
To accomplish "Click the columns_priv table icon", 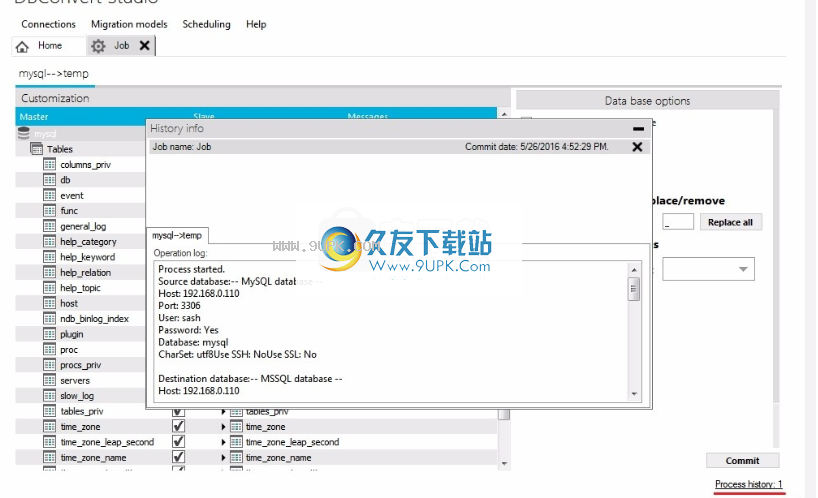I will (50, 164).
